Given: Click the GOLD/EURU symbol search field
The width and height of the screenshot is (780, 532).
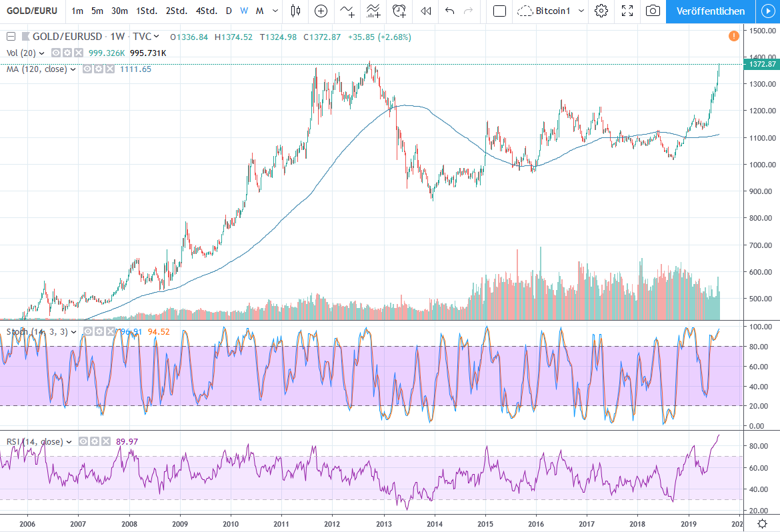Looking at the screenshot, I should pyautogui.click(x=32, y=11).
